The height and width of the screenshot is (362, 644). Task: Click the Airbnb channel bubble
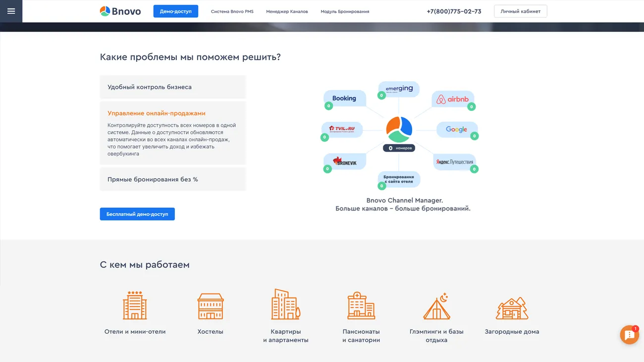tap(453, 100)
